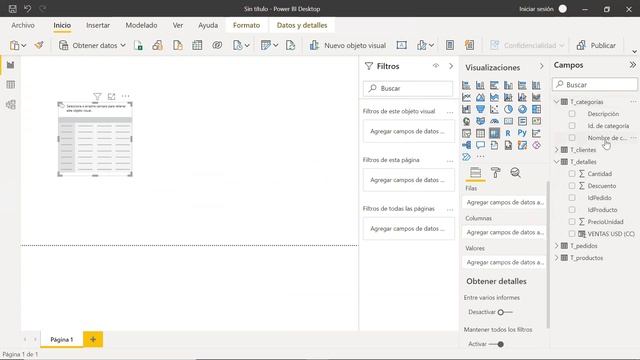Screen dimensions: 640x360
Task: Collapse the Visualizaciones pane arrow
Action: 542,67
